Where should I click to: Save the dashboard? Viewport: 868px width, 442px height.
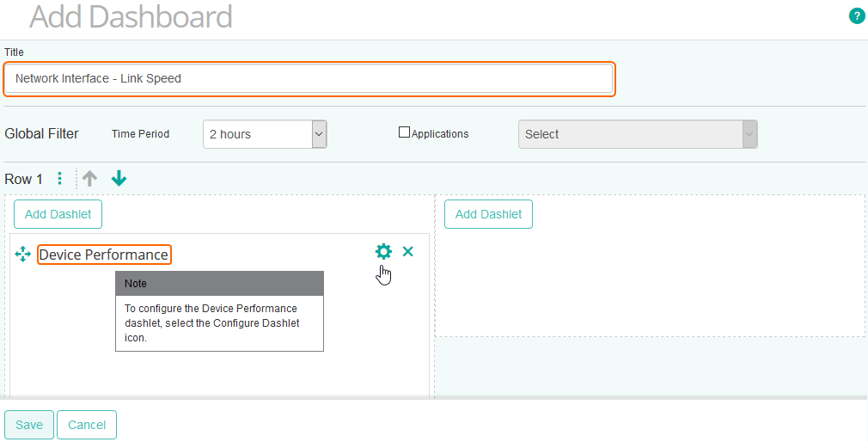point(29,425)
